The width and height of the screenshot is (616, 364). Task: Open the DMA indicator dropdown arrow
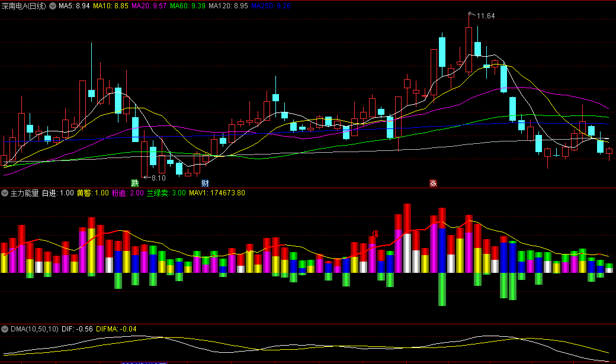tap(5, 329)
